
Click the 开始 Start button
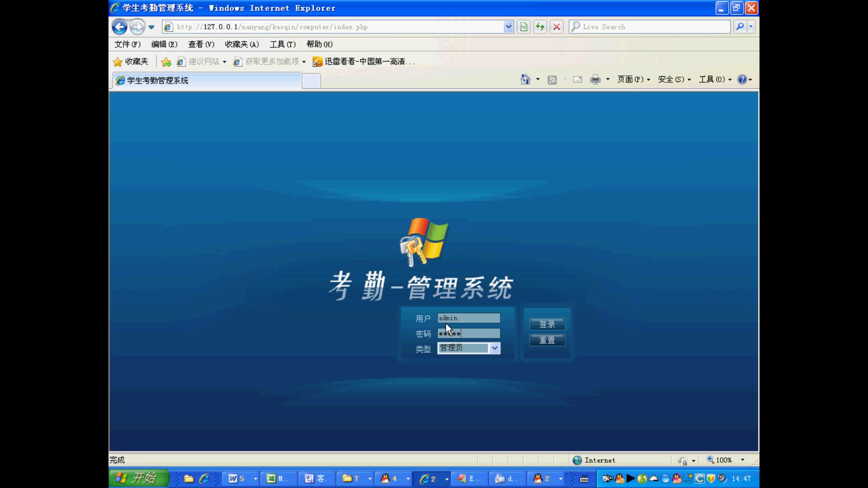tap(139, 478)
